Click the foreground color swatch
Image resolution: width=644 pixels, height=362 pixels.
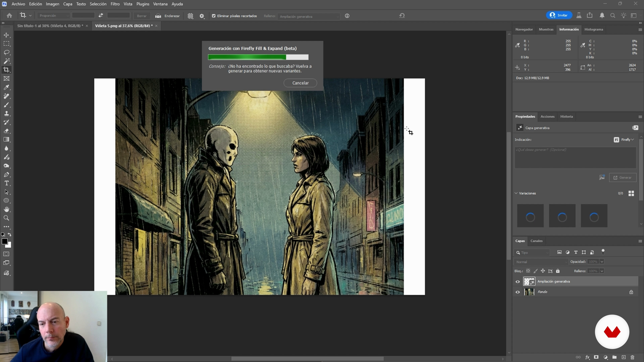coord(5,241)
